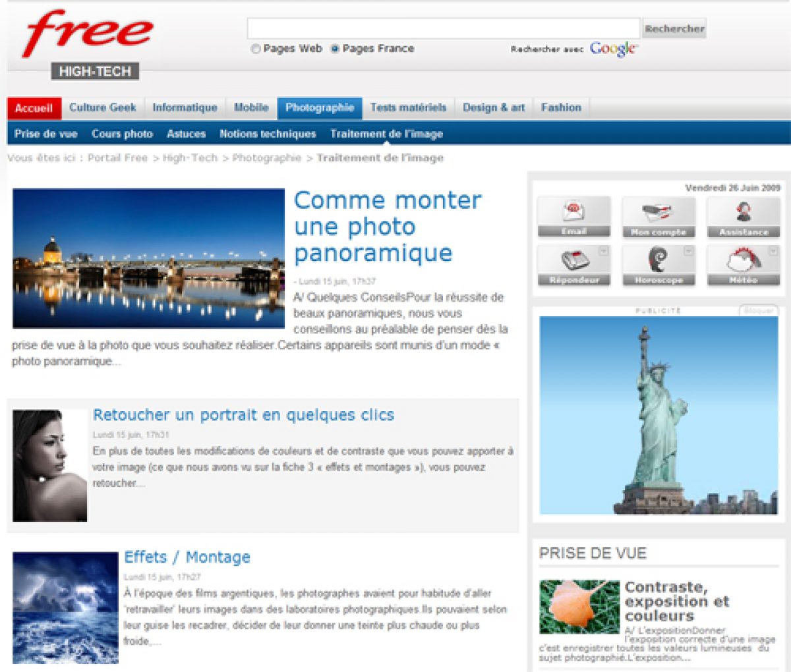
Task: Select the Pages Web radio button
Action: (256, 49)
